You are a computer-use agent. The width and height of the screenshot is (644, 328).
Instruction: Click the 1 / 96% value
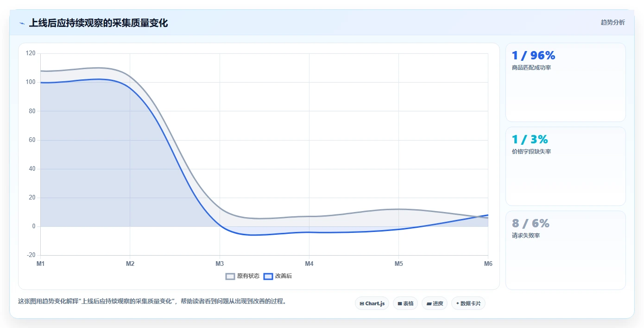533,56
